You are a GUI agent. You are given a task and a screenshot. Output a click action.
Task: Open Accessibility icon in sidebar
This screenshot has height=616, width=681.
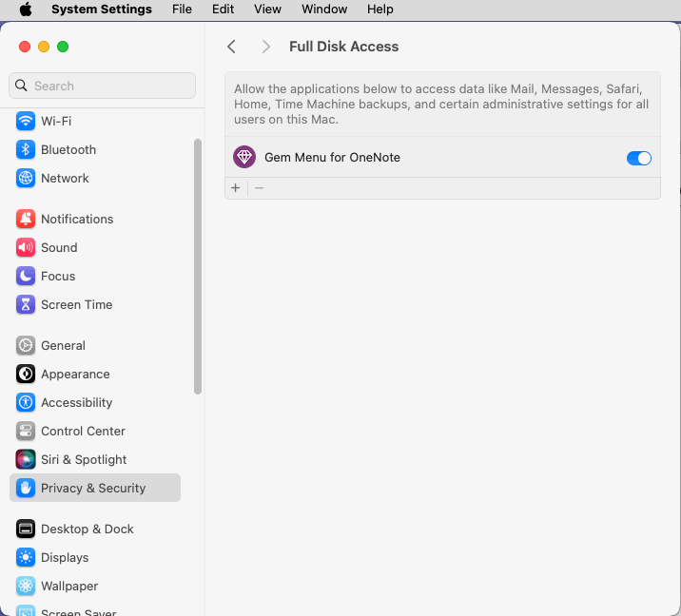tap(26, 402)
